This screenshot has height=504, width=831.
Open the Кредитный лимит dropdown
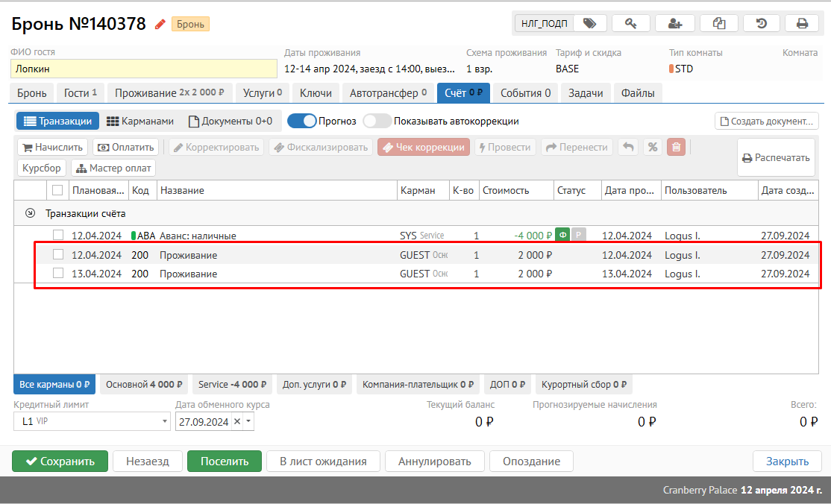(165, 422)
